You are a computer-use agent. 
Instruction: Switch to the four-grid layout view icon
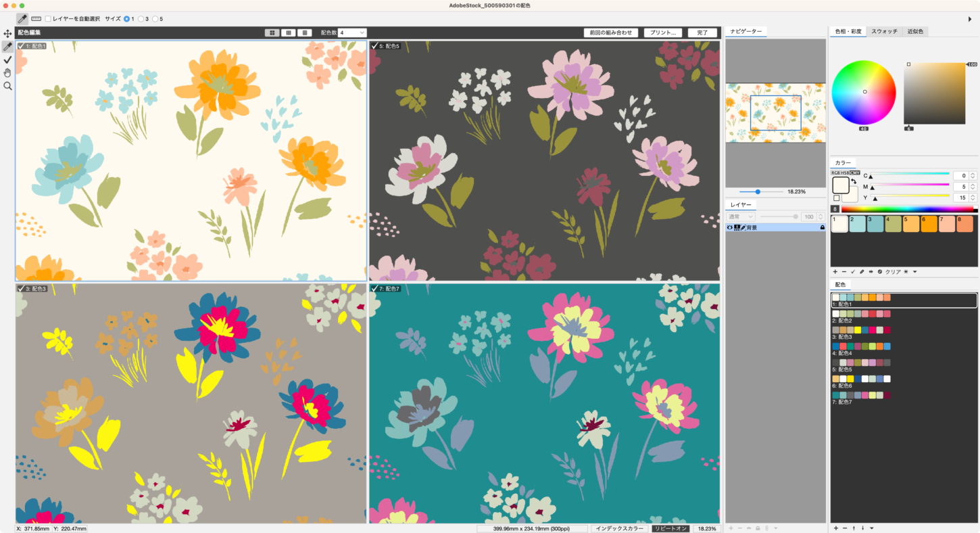(272, 32)
